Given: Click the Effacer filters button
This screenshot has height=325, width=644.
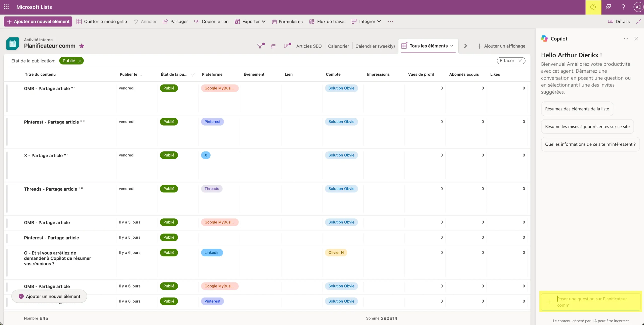Looking at the screenshot, I should 511,61.
